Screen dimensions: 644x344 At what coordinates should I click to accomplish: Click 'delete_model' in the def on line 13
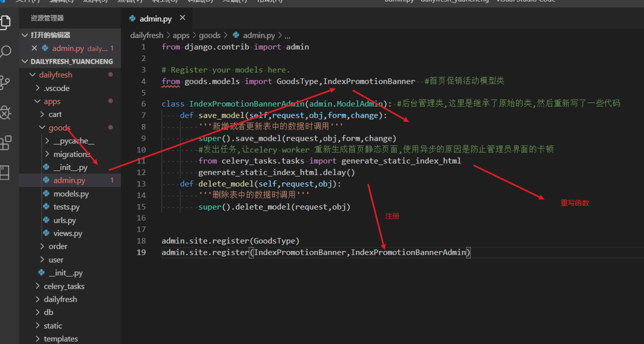click(x=226, y=184)
